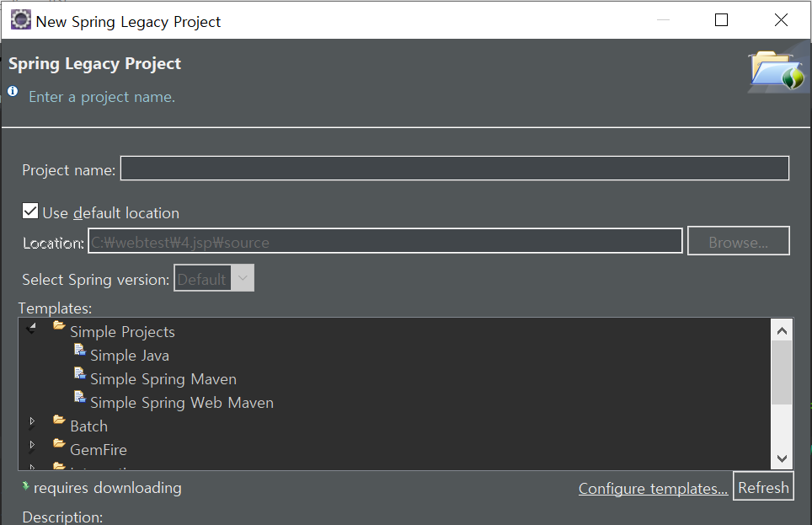The image size is (812, 525).
Task: Select Simple Projects in the templates tree
Action: 122,332
